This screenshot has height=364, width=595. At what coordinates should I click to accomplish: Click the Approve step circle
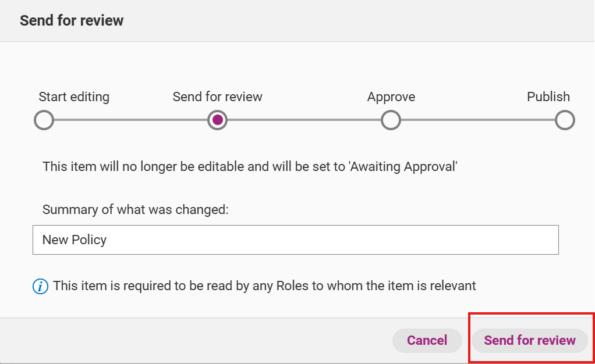pyautogui.click(x=391, y=120)
